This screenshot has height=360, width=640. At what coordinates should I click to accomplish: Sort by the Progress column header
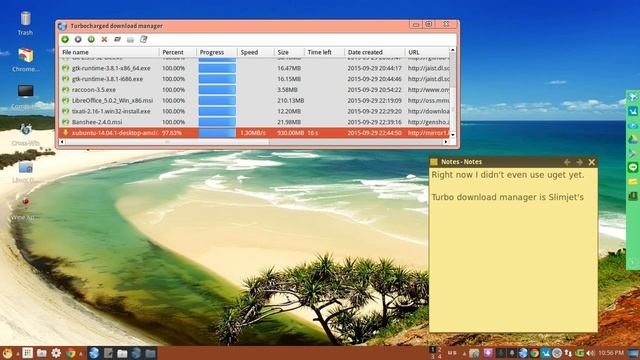coord(217,52)
